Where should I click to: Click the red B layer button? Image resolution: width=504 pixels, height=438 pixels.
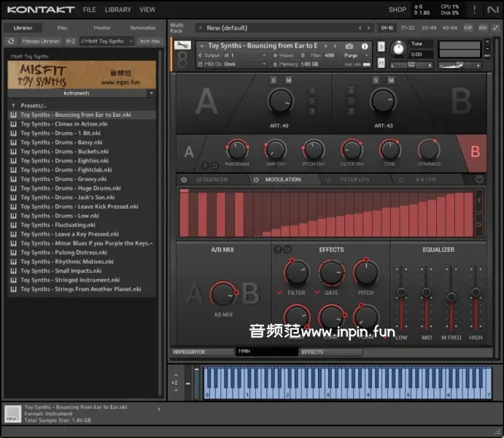point(476,152)
